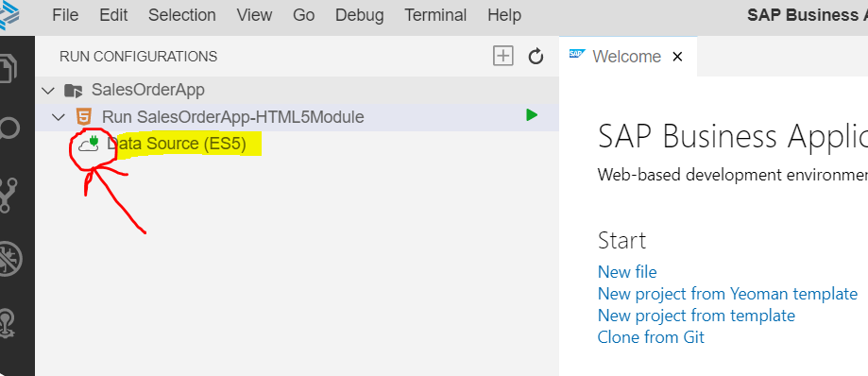Run the SalesOrderApp-HTML5Module configuration with the green play icon

pyautogui.click(x=532, y=115)
